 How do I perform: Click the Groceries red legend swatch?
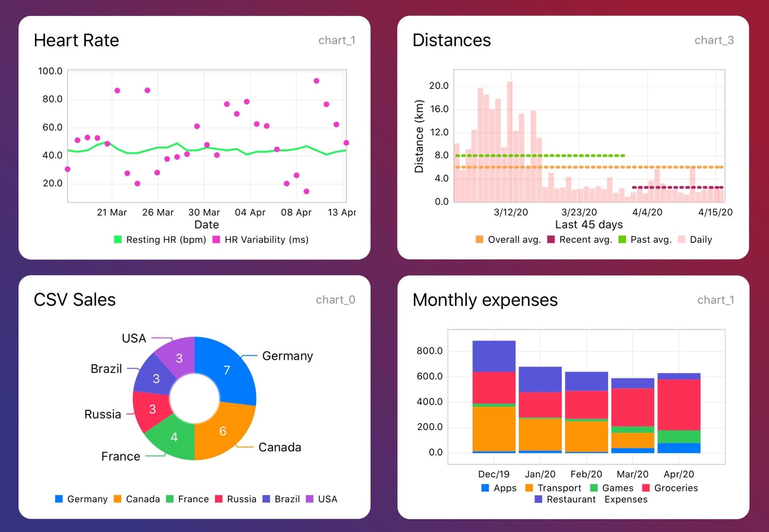pos(646,488)
